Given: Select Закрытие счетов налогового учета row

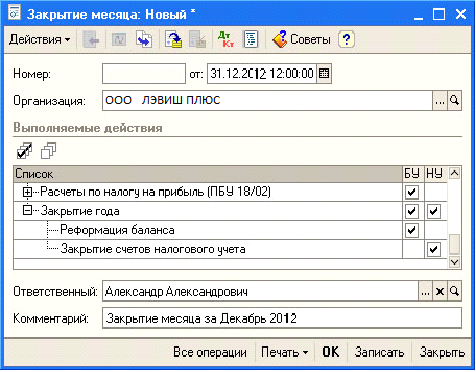Looking at the screenshot, I should (208, 249).
